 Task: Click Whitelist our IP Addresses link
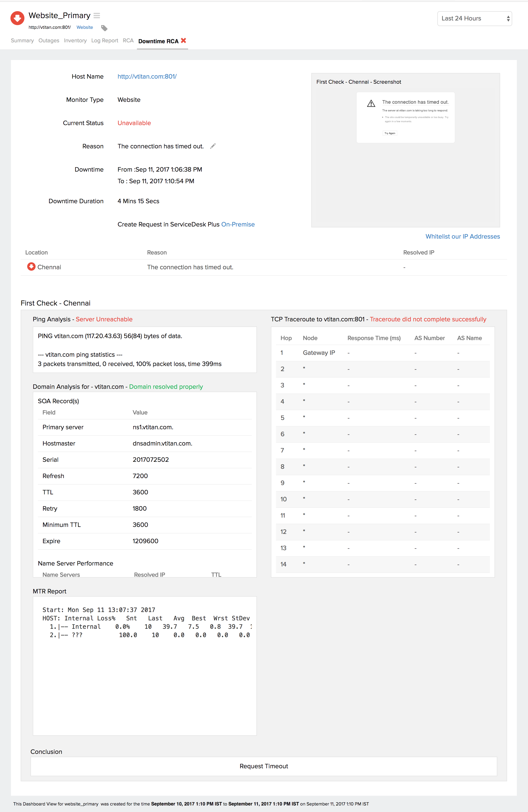462,236
